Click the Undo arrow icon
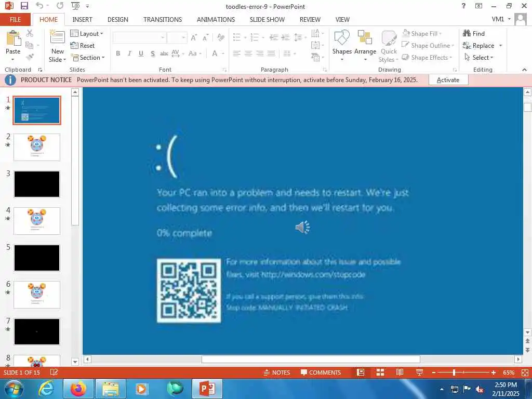Viewport: 532px width, 399px height. coord(39,6)
